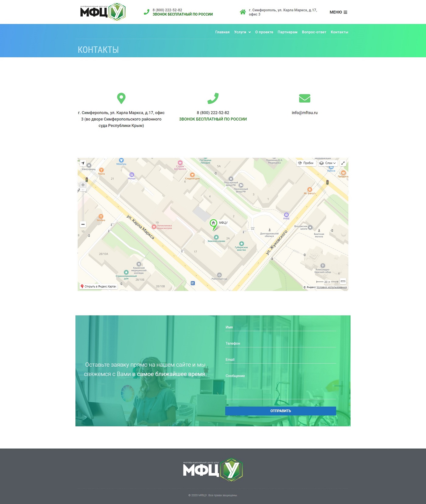Click the Поликлиника медосмотров marker
426x504 pixels.
coord(154,227)
